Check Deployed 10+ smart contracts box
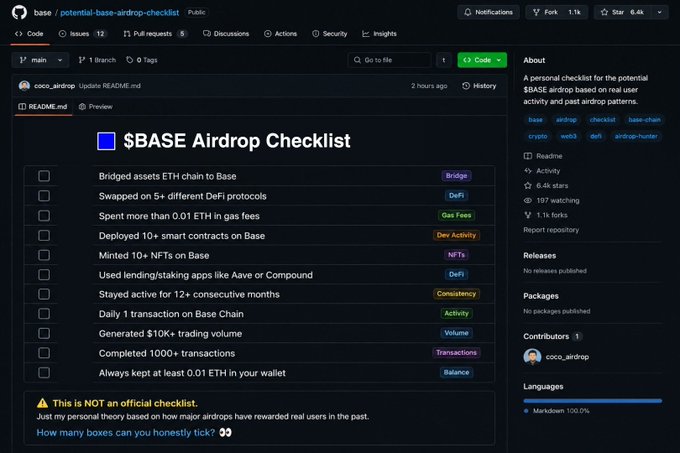The image size is (680, 453). pyautogui.click(x=44, y=235)
